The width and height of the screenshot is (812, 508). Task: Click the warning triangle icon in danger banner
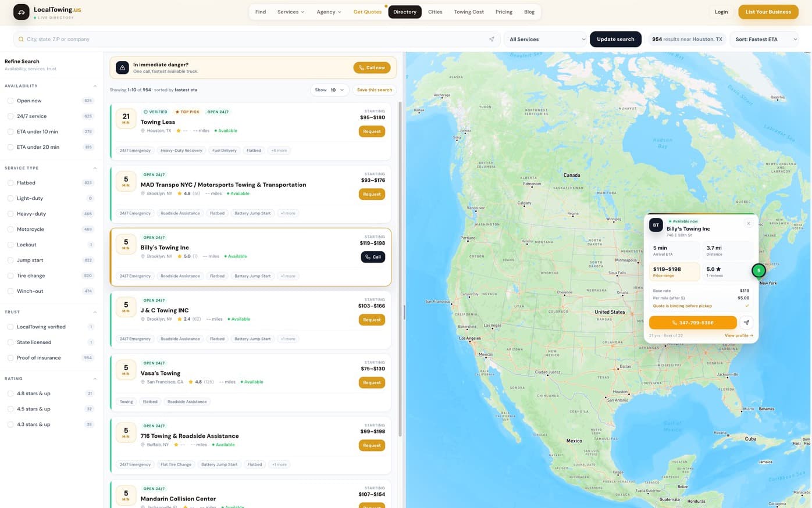122,68
